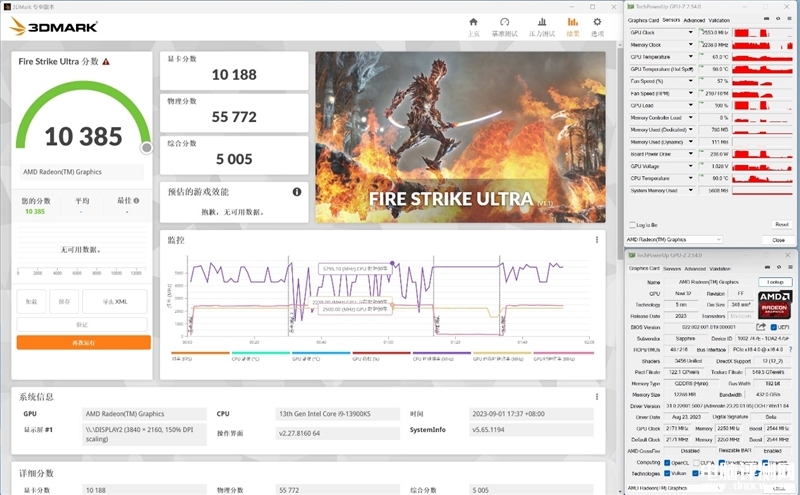This screenshot has height=495, width=800.
Task: Toggle the UEFI checkbox in GPU-Z
Action: pos(773,327)
